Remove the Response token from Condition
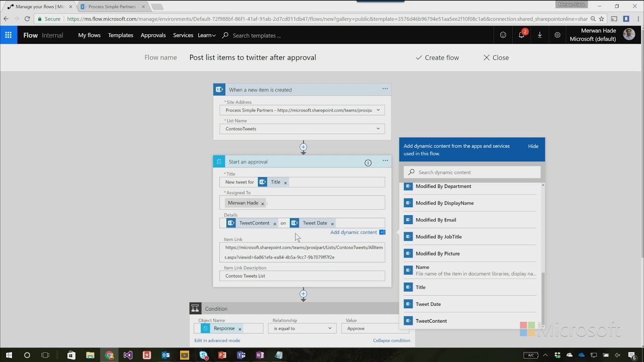 pyautogui.click(x=239, y=329)
